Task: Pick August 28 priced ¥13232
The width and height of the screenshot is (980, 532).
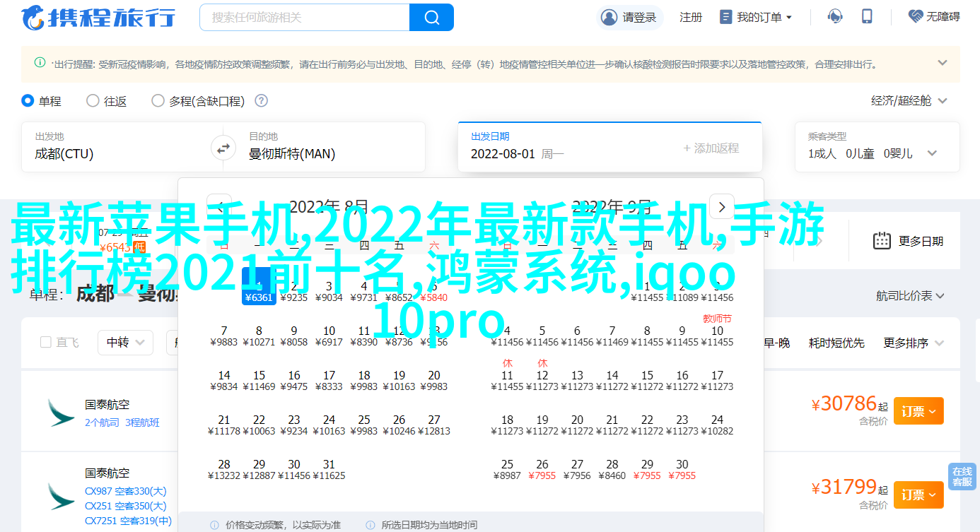Action: coord(224,469)
